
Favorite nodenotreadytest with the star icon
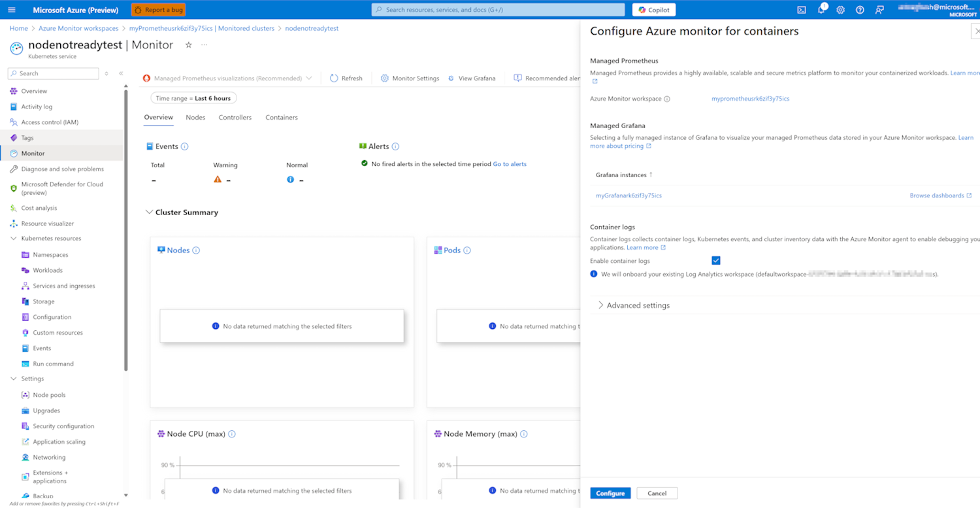coord(189,45)
